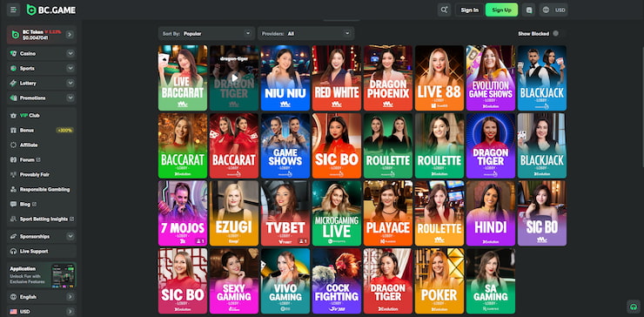The image size is (644, 317).
Task: Open the Red White game tile
Action: click(337, 78)
